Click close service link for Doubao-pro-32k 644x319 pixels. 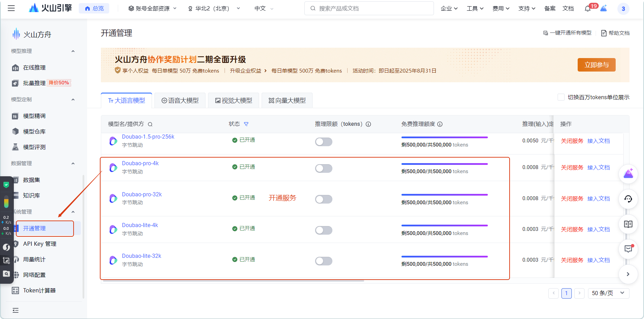[x=572, y=199]
